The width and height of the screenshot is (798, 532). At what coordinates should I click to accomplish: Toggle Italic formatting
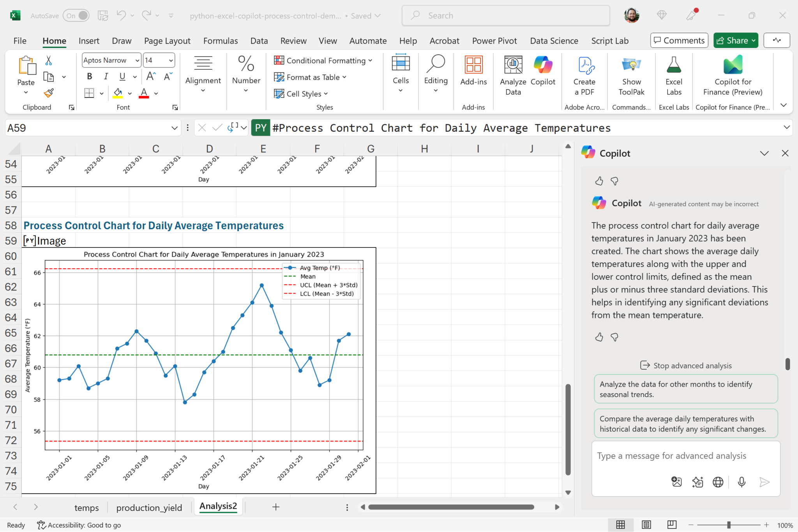pyautogui.click(x=106, y=76)
